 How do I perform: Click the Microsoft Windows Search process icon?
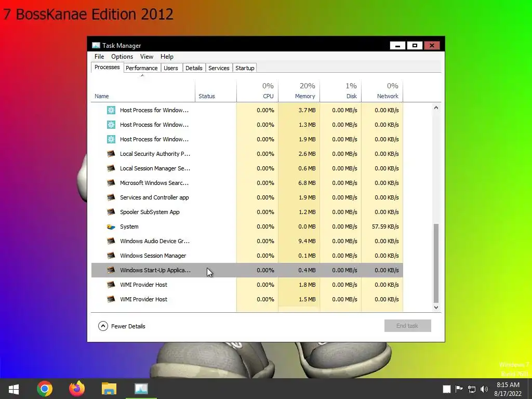click(111, 183)
